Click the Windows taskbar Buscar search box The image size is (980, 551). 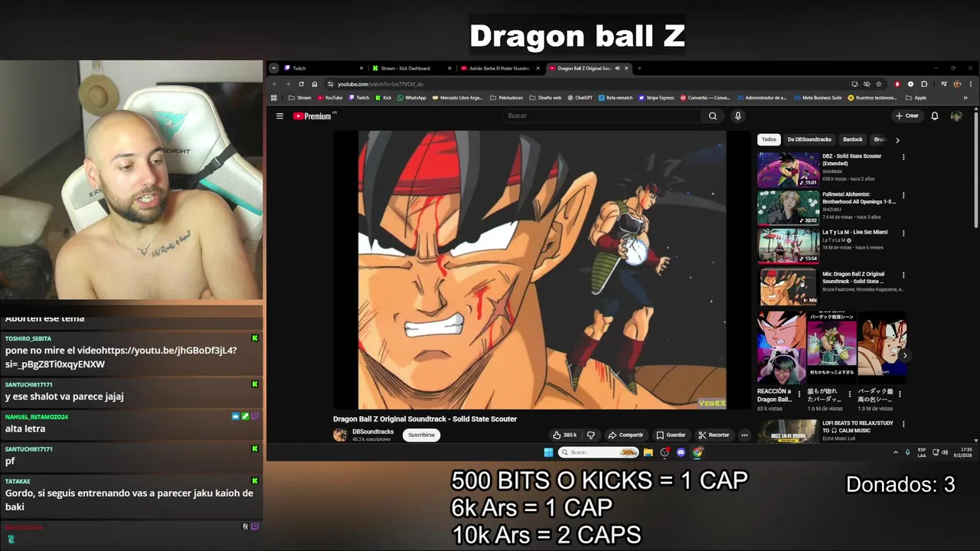tap(598, 452)
